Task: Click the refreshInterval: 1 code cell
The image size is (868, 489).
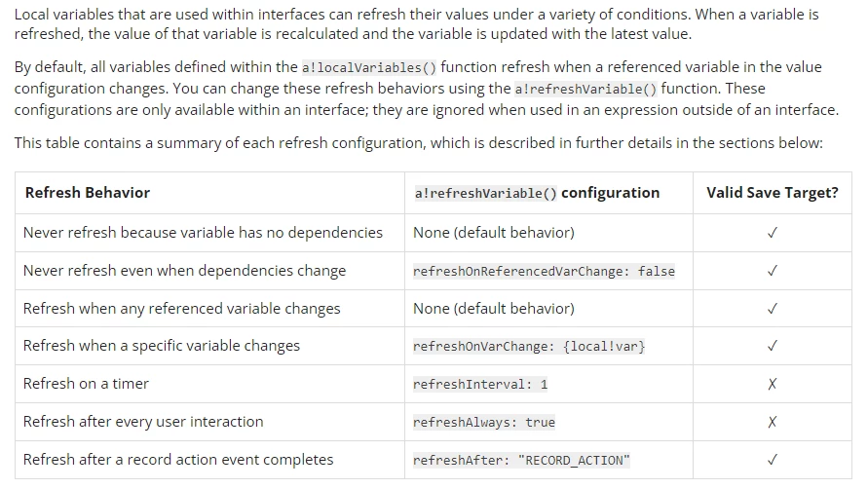Action: [x=480, y=385]
